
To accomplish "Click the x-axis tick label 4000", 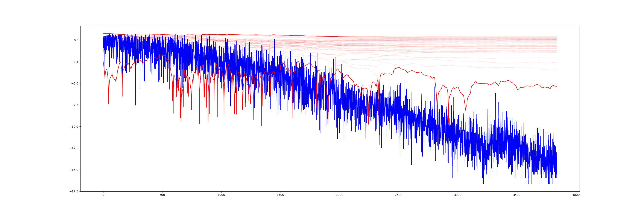I will [x=576, y=195].
